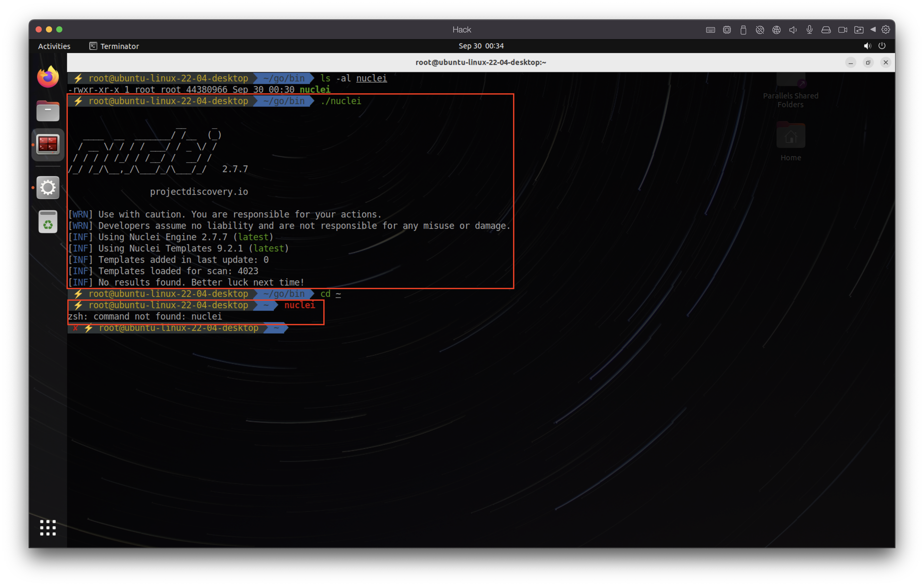Click 'zsh: command not found: nuclei'
The image size is (924, 586).
click(145, 316)
